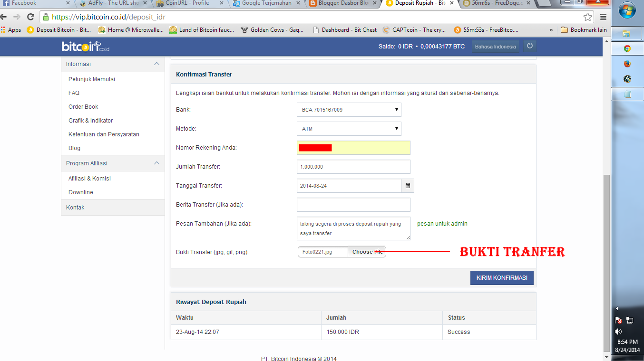The image size is (644, 361).
Task: Open the FreeBitco bookmark
Action: [486, 30]
